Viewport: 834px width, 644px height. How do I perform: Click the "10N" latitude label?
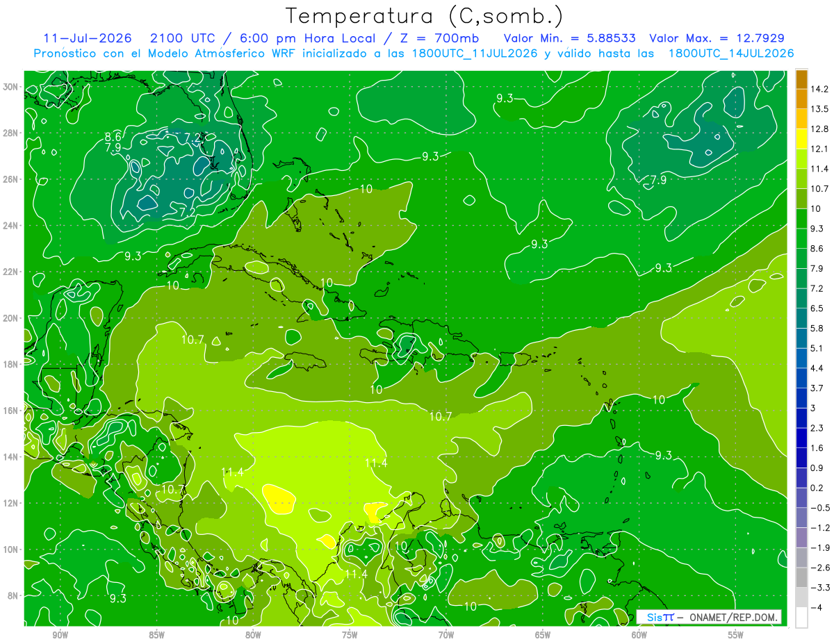point(10,550)
